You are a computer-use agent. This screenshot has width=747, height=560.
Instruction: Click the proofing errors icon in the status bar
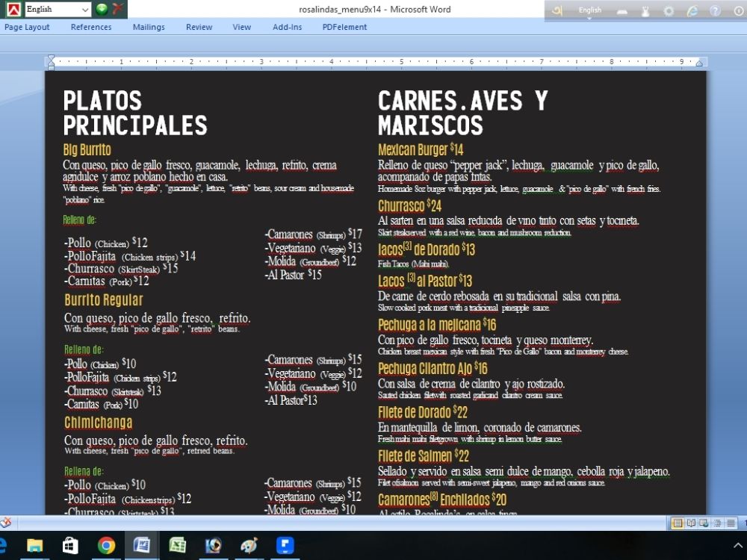[x=6, y=523]
